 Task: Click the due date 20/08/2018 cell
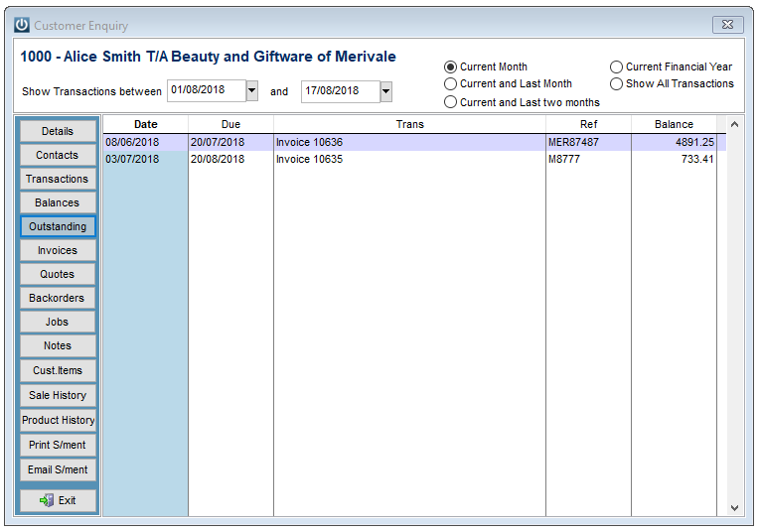230,159
